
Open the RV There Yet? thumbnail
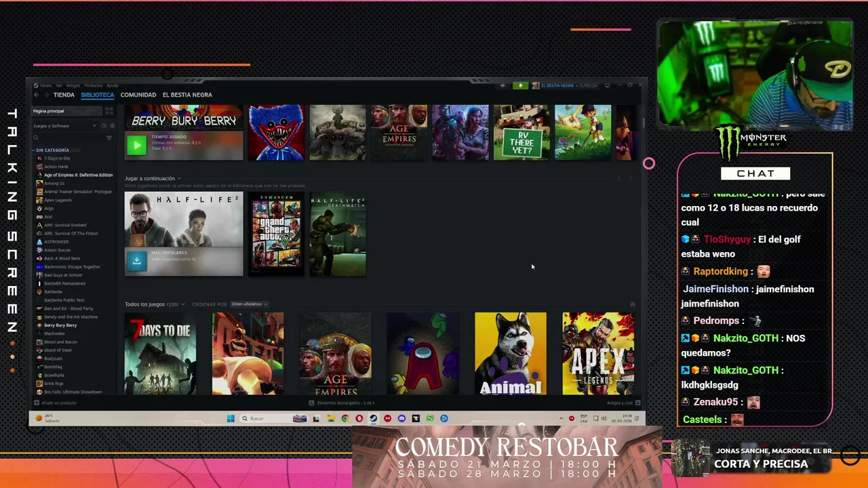click(x=521, y=132)
